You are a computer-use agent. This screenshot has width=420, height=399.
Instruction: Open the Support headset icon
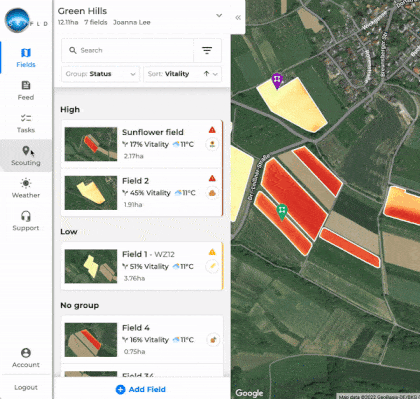26,216
